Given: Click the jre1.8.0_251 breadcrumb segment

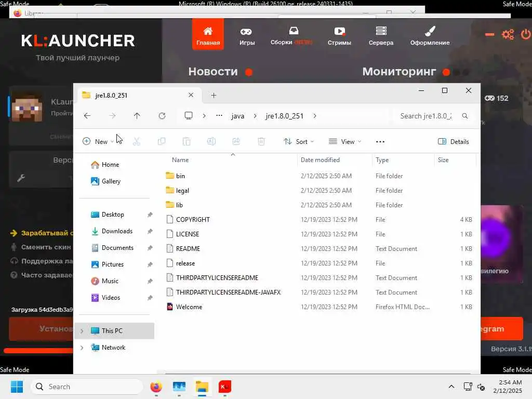Looking at the screenshot, I should [284, 116].
